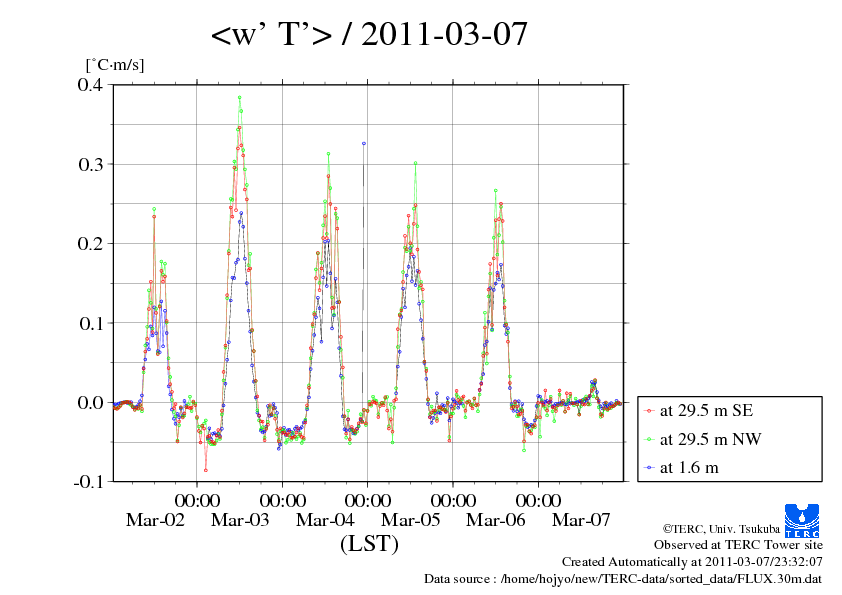Click the Data source file path line
Image resolution: width=842 pixels, height=595 pixels.
pyautogui.click(x=623, y=579)
